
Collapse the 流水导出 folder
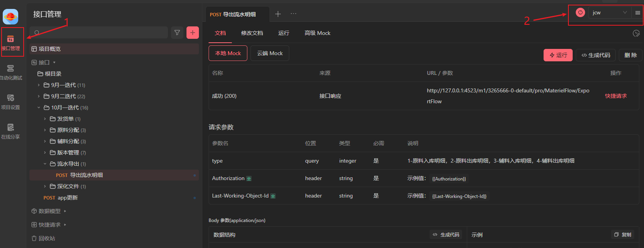click(45, 164)
